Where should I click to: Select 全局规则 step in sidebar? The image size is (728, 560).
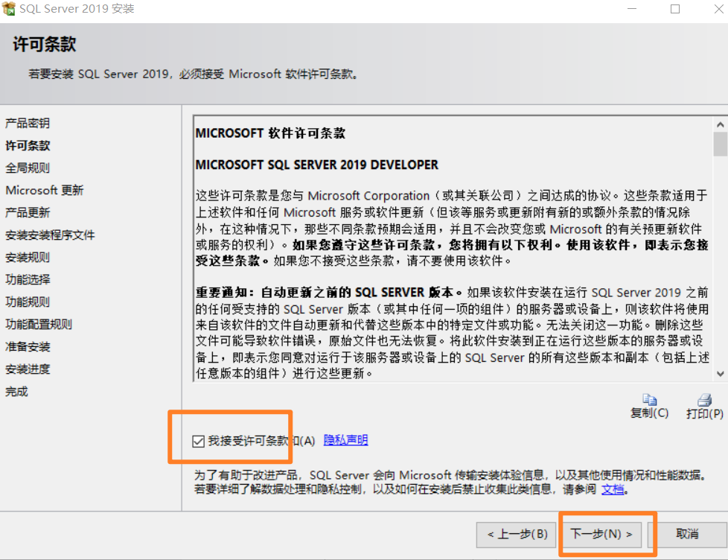pyautogui.click(x=28, y=168)
